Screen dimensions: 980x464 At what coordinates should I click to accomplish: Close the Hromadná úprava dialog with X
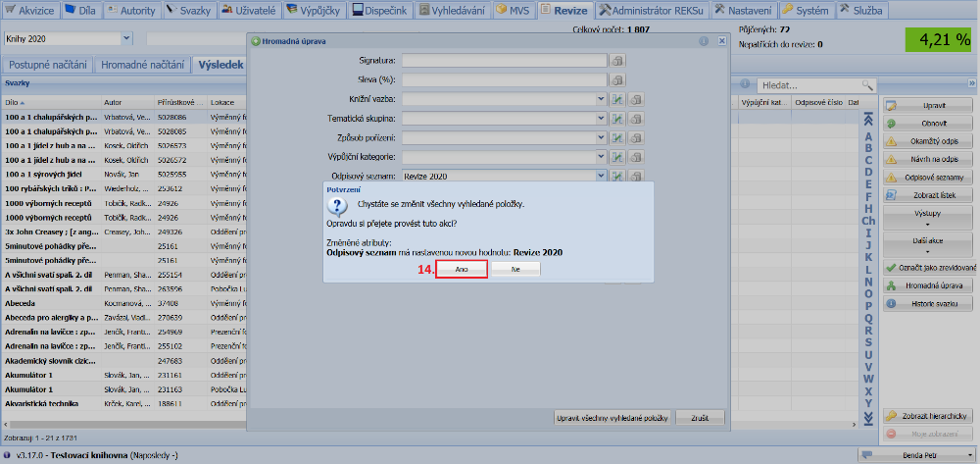tap(720, 42)
